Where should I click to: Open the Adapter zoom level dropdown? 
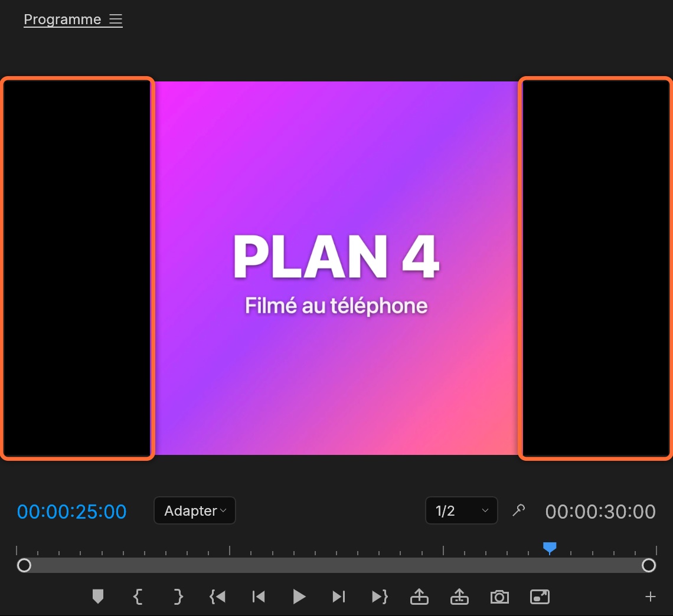pyautogui.click(x=195, y=510)
